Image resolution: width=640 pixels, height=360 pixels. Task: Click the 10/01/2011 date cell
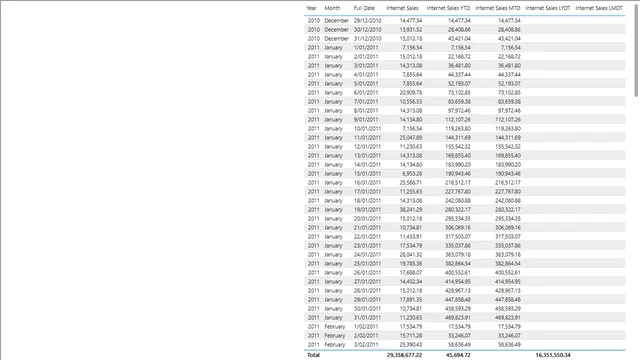pos(367,129)
